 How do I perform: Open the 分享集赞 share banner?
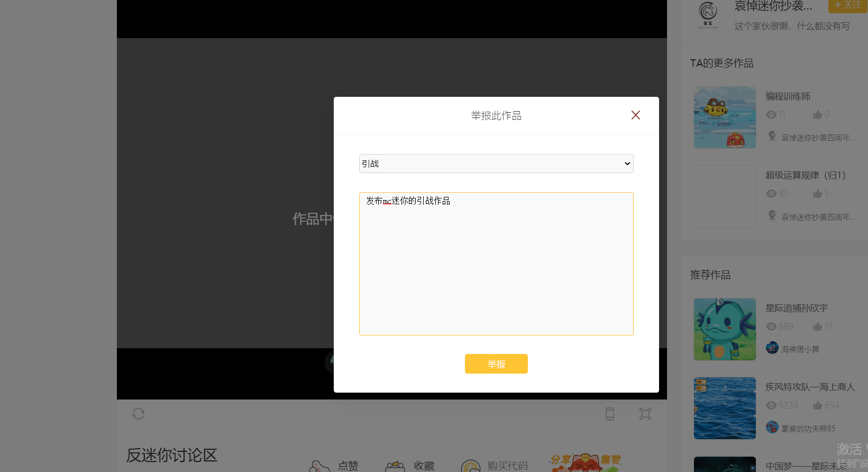(x=586, y=462)
